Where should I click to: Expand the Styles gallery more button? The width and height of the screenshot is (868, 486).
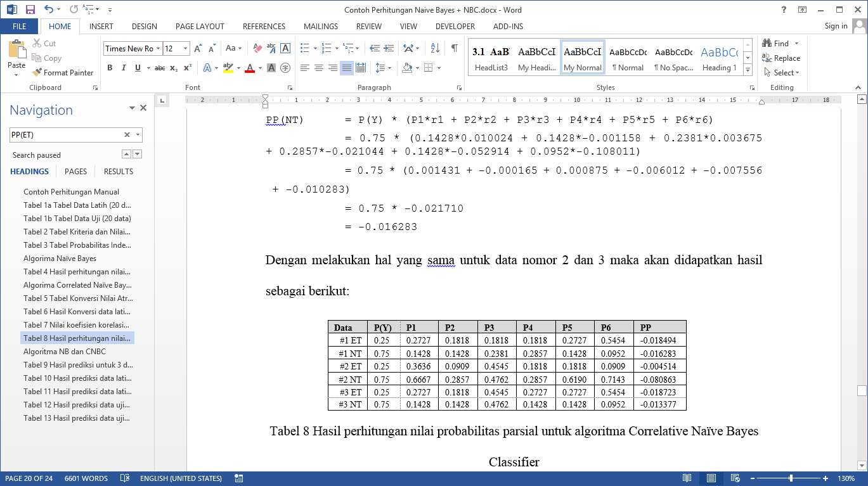pos(748,69)
